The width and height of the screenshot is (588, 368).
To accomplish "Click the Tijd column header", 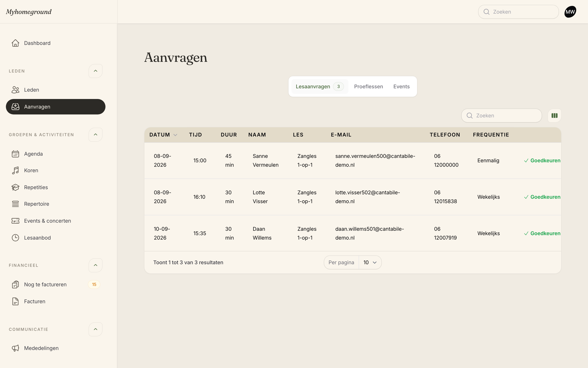I will (x=196, y=135).
